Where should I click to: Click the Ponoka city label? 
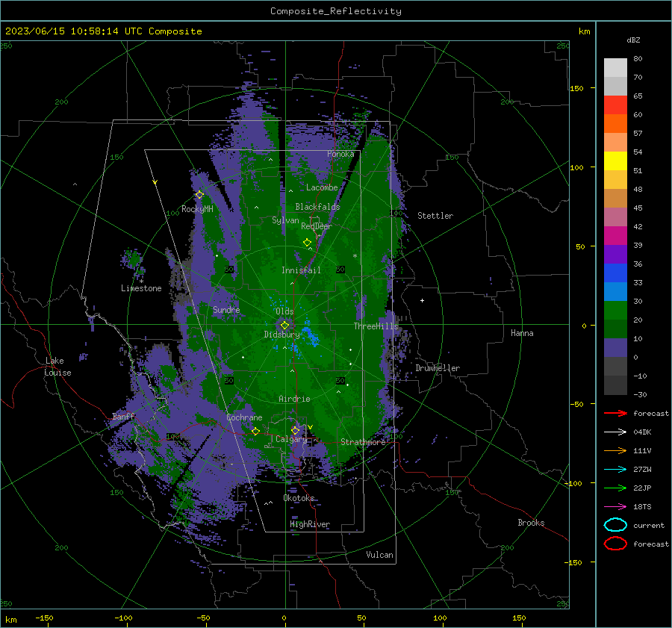click(340, 154)
